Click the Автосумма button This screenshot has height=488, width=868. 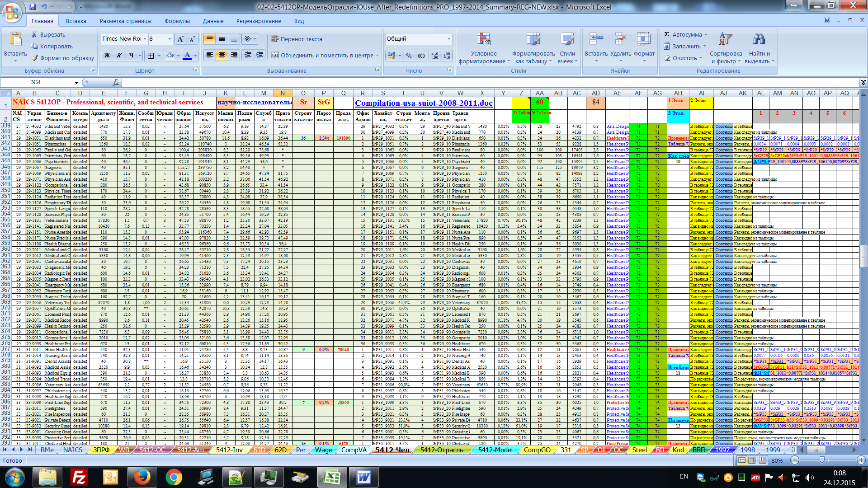685,34
